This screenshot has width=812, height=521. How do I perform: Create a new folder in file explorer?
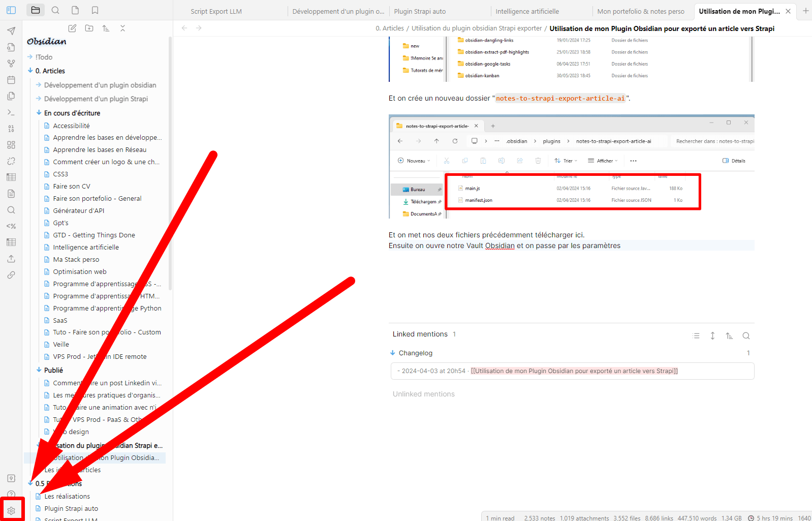click(89, 28)
